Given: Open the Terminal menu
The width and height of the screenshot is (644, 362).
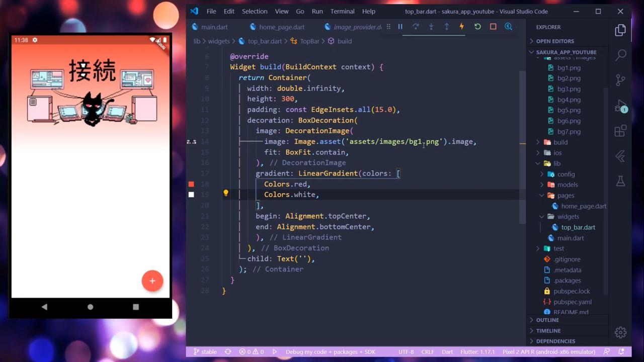Looking at the screenshot, I should (342, 11).
